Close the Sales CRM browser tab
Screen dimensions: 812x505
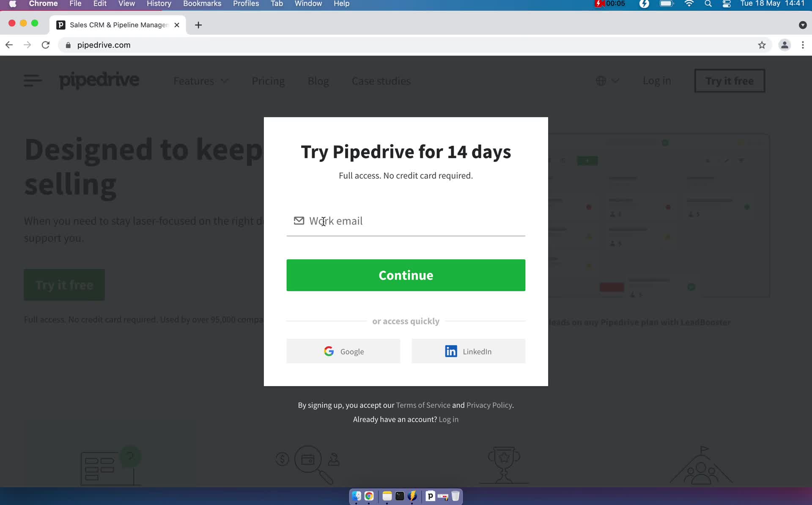(177, 25)
